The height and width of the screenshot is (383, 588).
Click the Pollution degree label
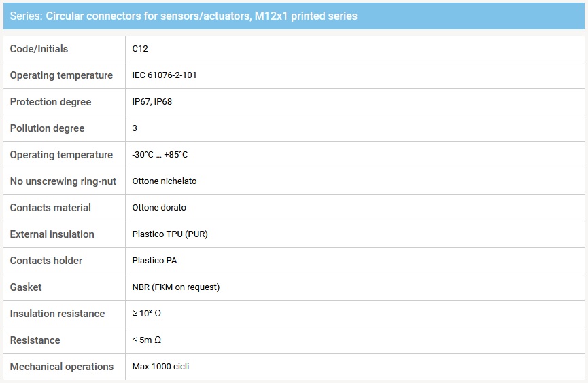coord(47,128)
